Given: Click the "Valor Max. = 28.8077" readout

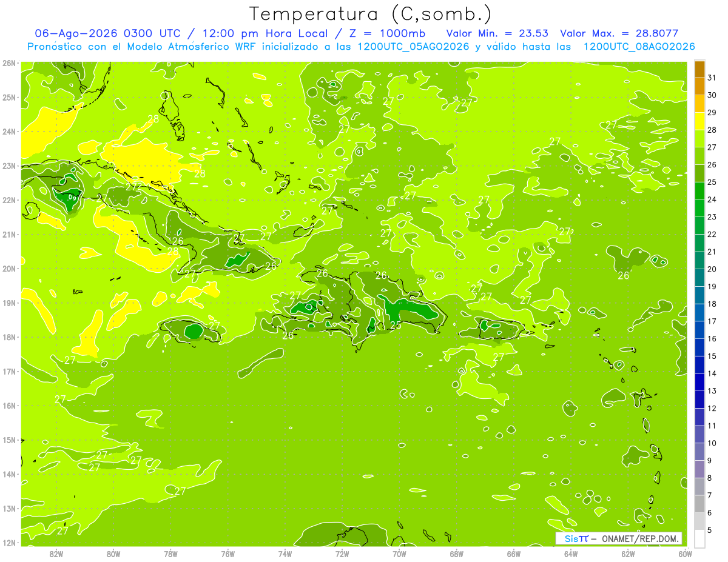Looking at the screenshot, I should pos(619,33).
